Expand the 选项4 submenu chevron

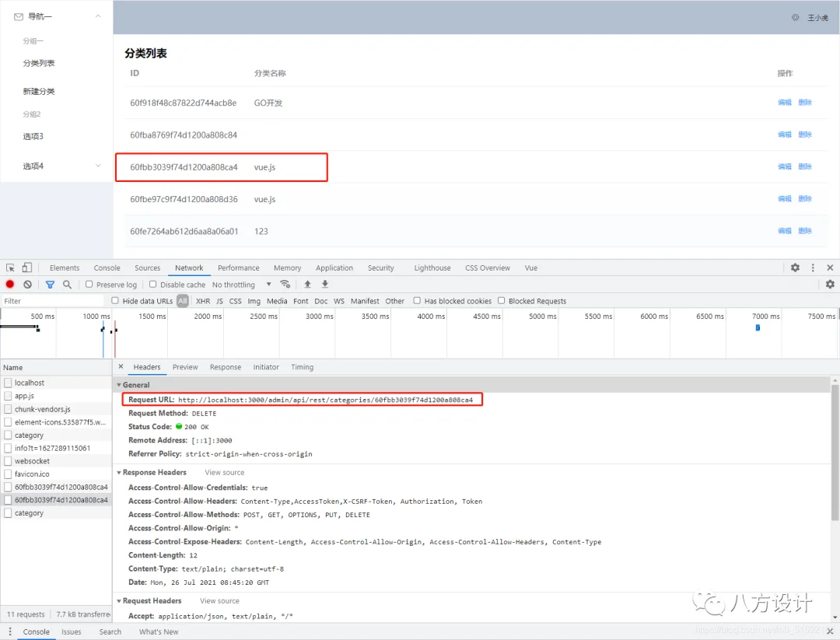(x=98, y=166)
